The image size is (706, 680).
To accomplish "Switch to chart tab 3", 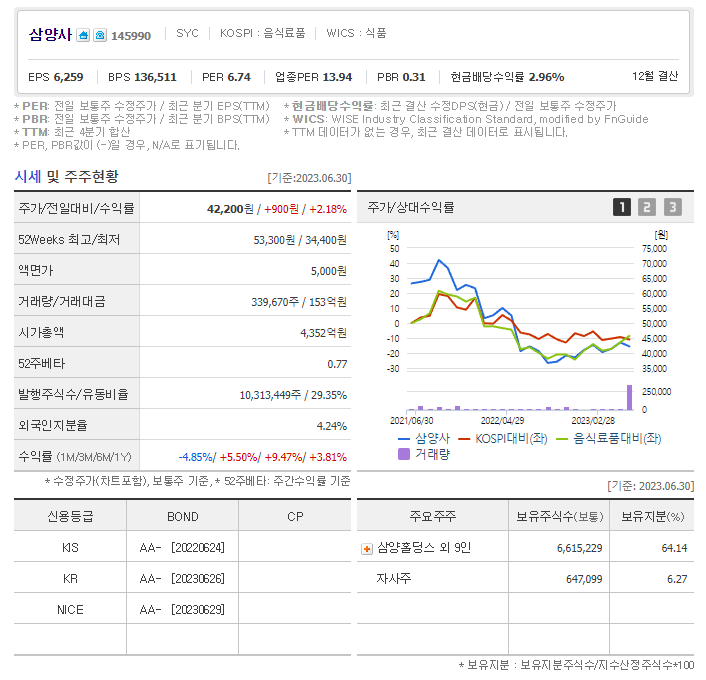I will (673, 207).
